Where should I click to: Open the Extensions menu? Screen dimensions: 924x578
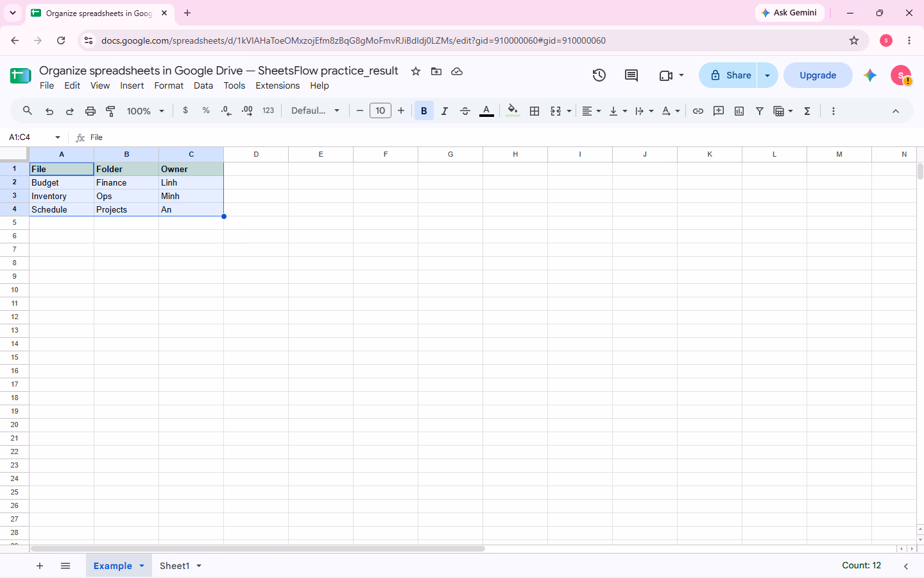tap(277, 85)
